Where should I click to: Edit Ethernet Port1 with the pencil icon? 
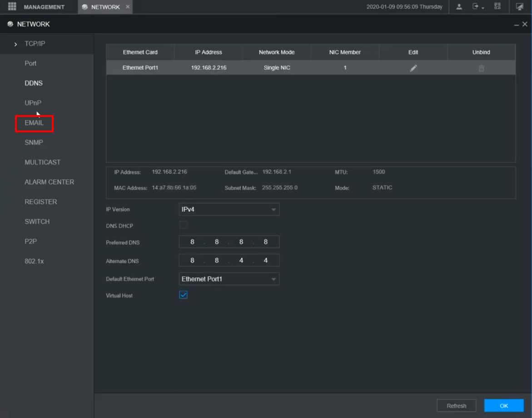click(x=413, y=68)
